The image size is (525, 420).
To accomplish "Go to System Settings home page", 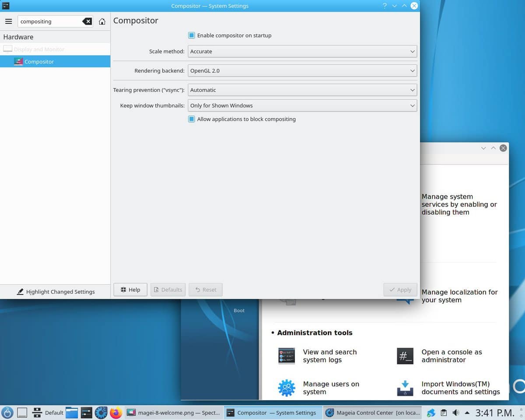I will coord(102,21).
